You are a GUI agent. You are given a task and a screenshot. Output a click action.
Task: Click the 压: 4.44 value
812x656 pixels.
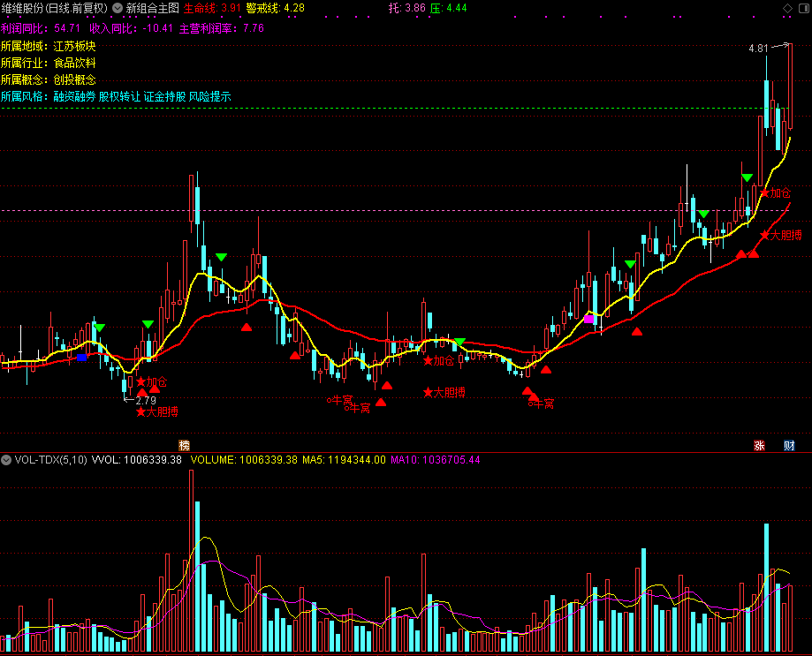[x=449, y=8]
